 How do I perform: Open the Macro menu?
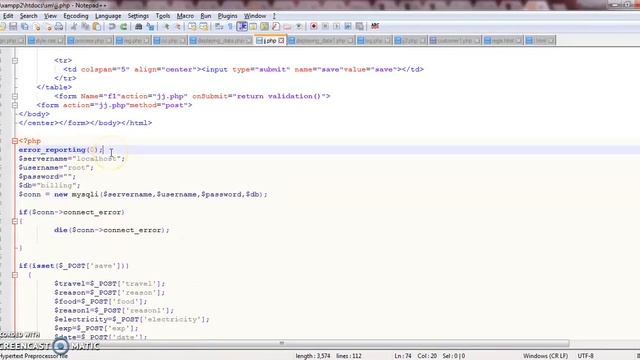(x=185, y=16)
